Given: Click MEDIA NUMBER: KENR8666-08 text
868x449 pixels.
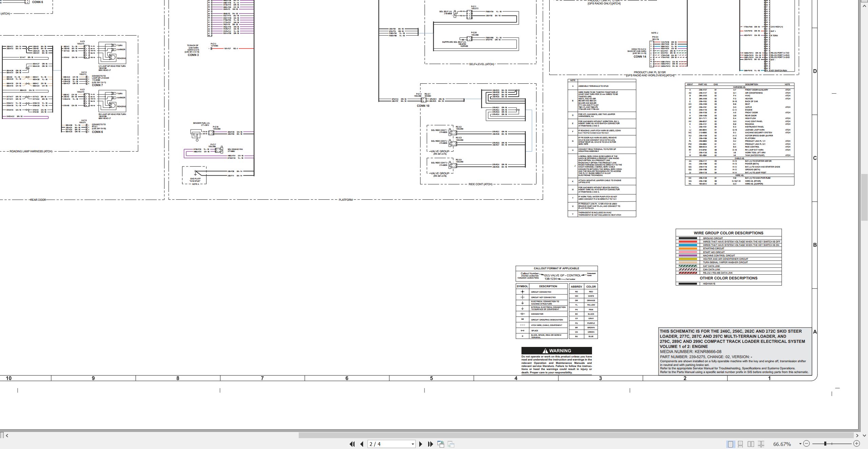Looking at the screenshot, I should coord(690,352).
